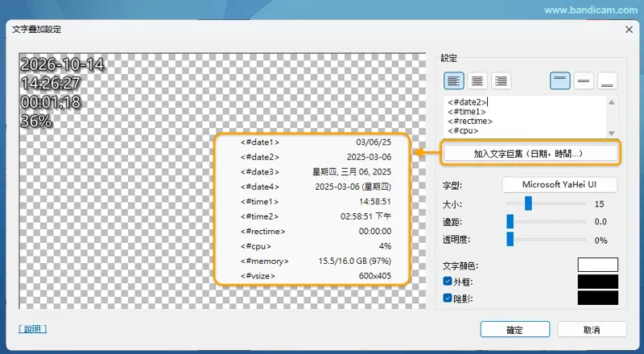Click the text box scroll-down arrow

pyautogui.click(x=612, y=133)
